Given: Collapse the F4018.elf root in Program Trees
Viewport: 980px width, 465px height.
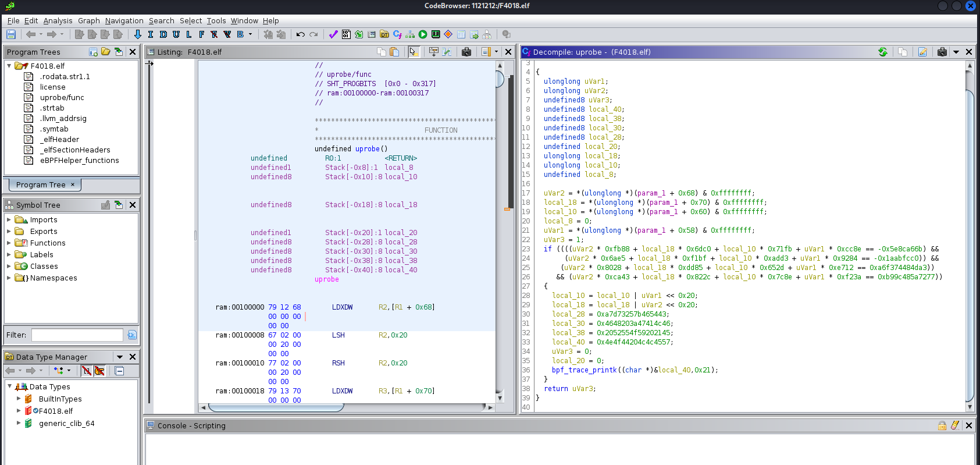Looking at the screenshot, I should (x=9, y=66).
